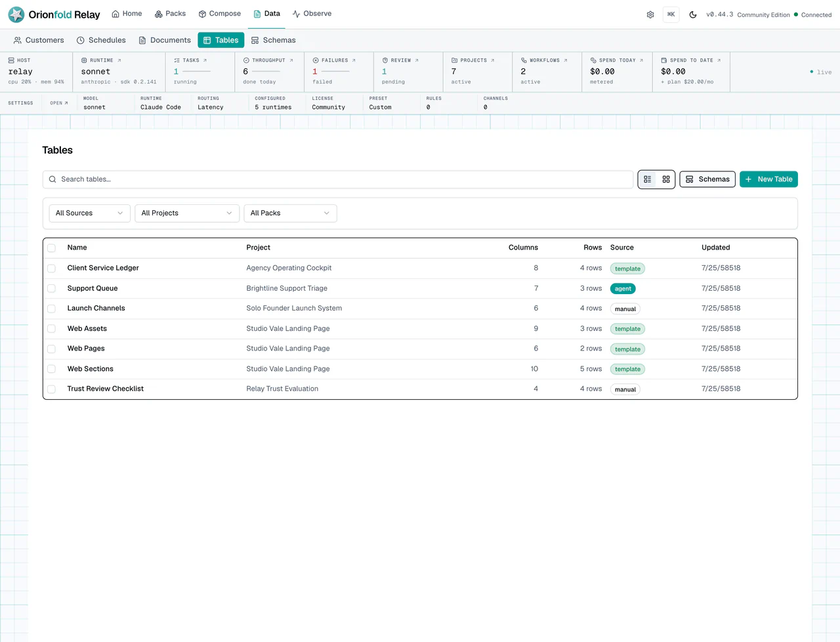Open the Schedules sub-tab
The height and width of the screenshot is (642, 840).
click(101, 40)
